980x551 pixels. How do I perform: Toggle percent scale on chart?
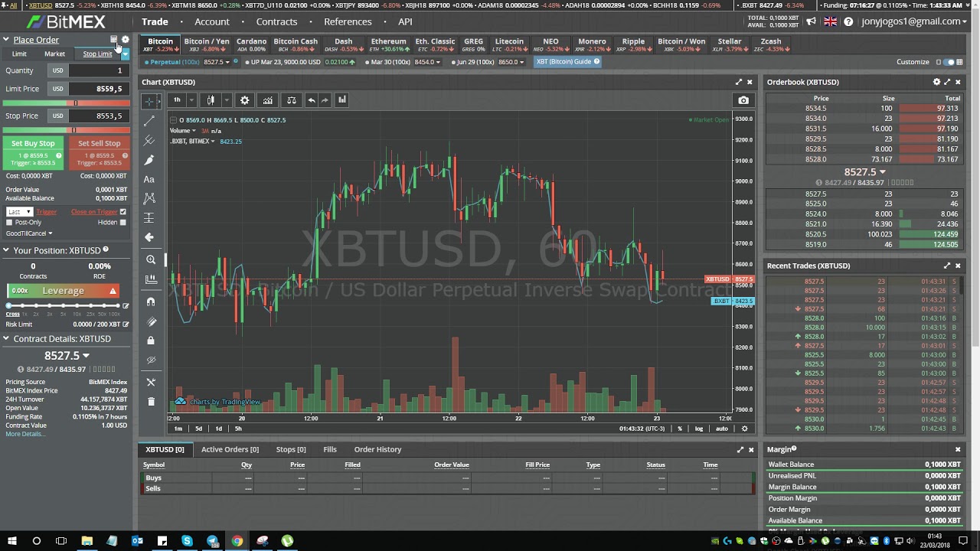(x=680, y=429)
